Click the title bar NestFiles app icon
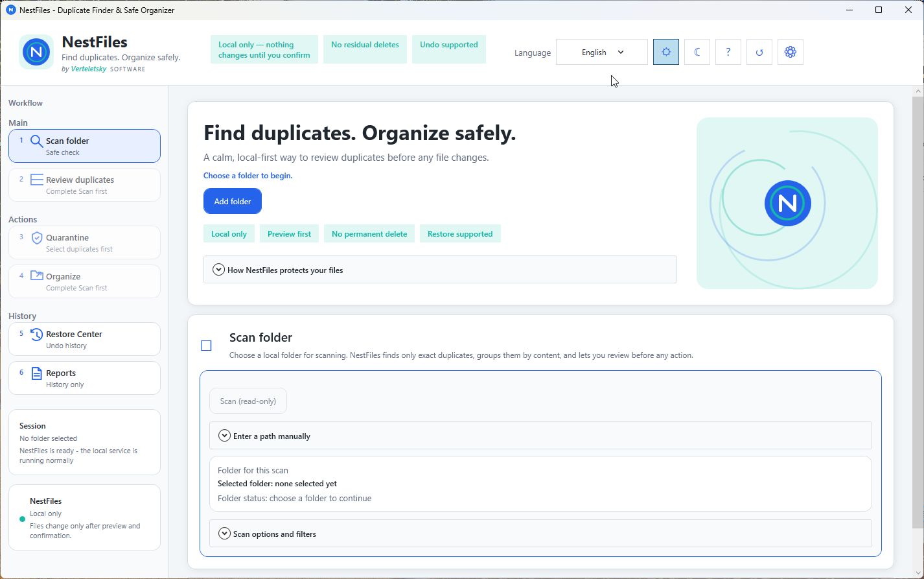Viewport: 924px width, 579px height. point(10,10)
